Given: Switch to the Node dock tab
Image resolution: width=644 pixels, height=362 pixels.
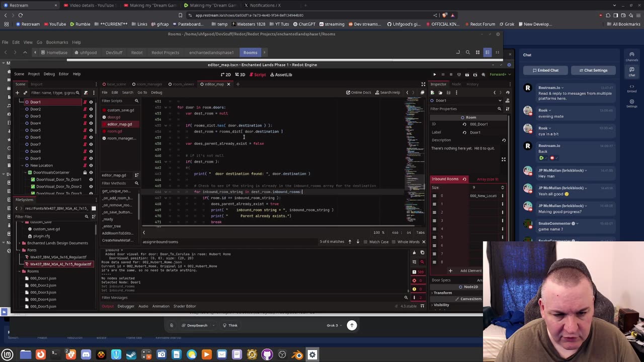Looking at the screenshot, I should 456,84.
